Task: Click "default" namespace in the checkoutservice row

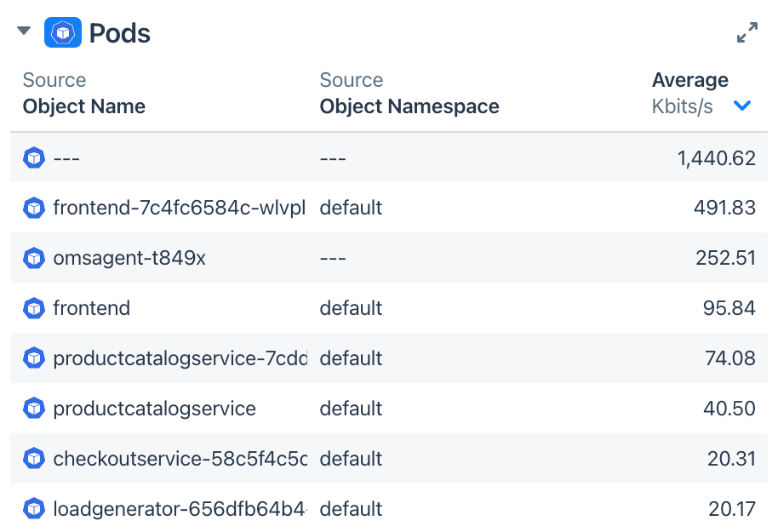Action: tap(351, 458)
